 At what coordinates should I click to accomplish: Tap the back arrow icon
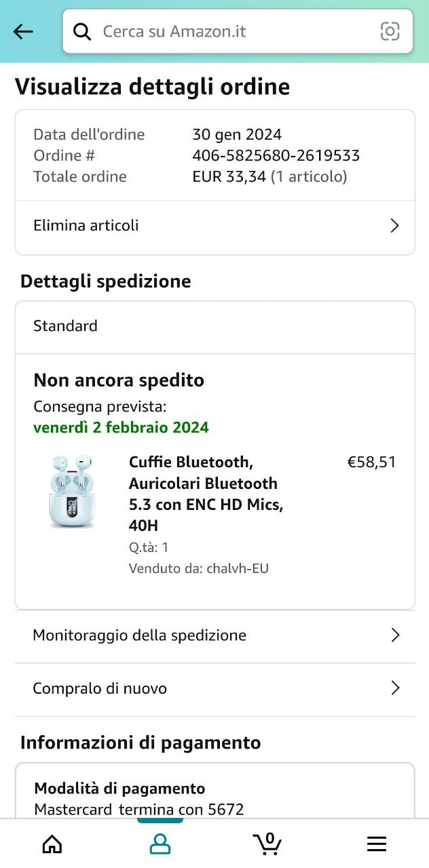23,31
